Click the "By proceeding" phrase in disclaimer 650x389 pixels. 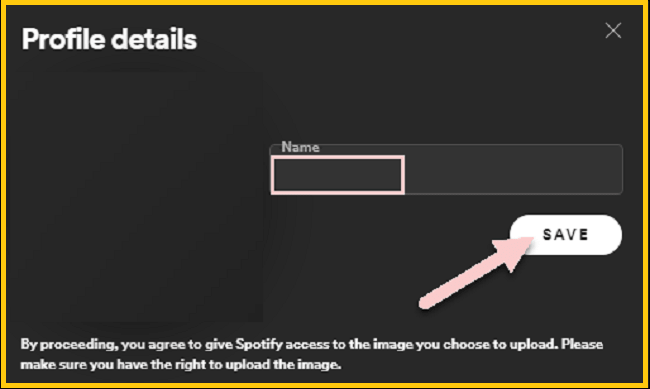[70, 345]
